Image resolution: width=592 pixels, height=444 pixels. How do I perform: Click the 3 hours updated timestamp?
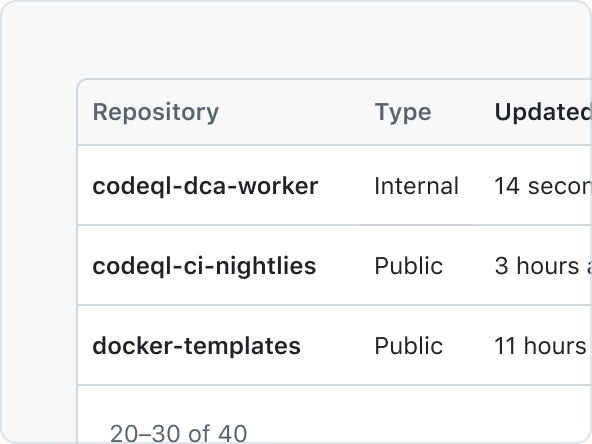point(543,266)
